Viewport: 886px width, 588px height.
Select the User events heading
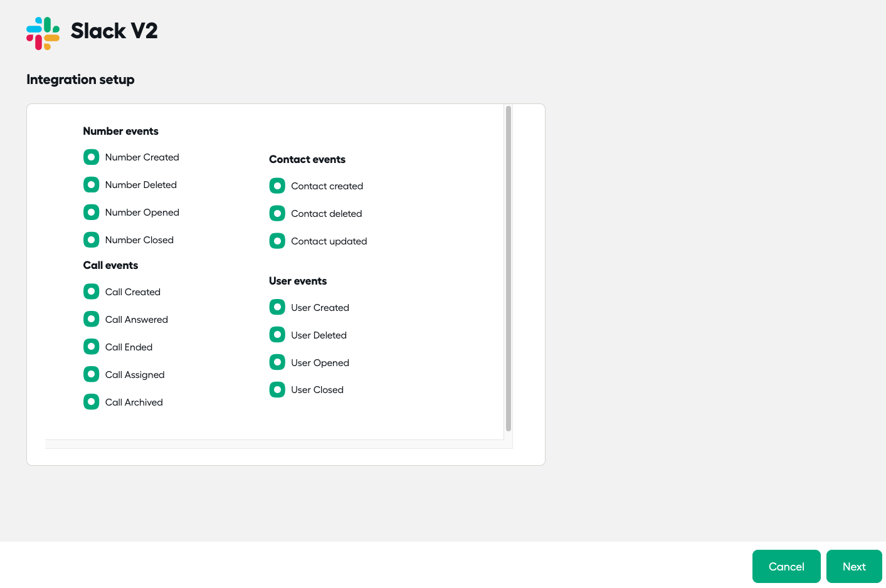298,281
